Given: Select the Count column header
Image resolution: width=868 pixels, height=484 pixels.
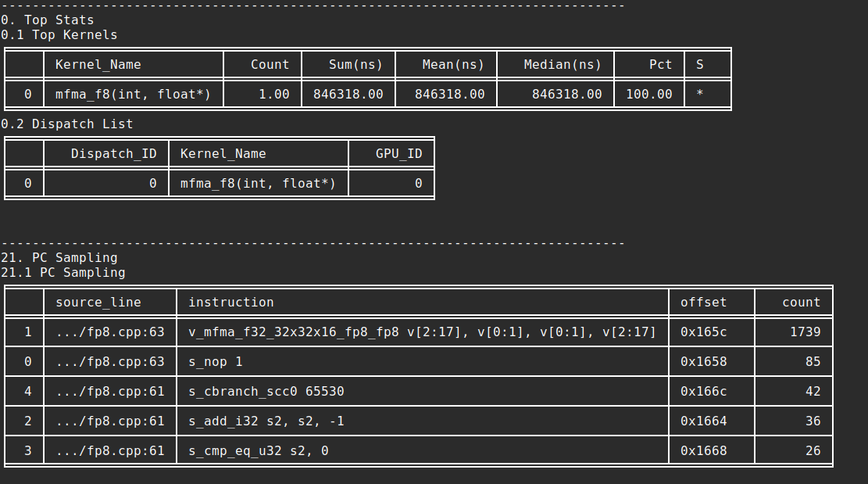Looking at the screenshot, I should pos(269,64).
